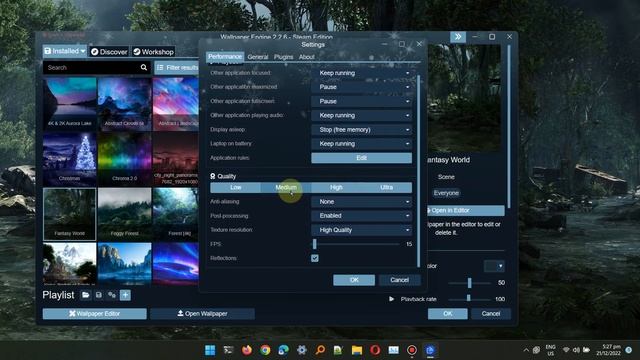
Task: Launch Google Chrome from the taskbar
Action: click(265, 350)
